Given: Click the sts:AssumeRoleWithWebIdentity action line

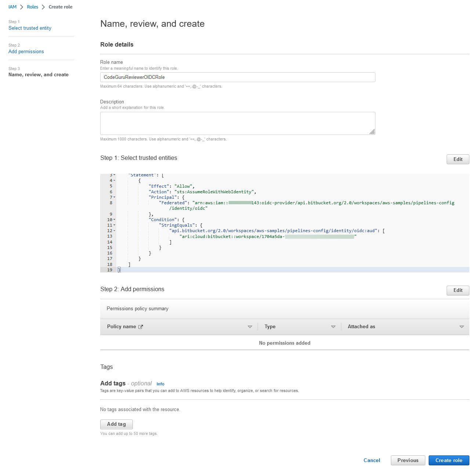Looking at the screenshot, I should click(202, 192).
